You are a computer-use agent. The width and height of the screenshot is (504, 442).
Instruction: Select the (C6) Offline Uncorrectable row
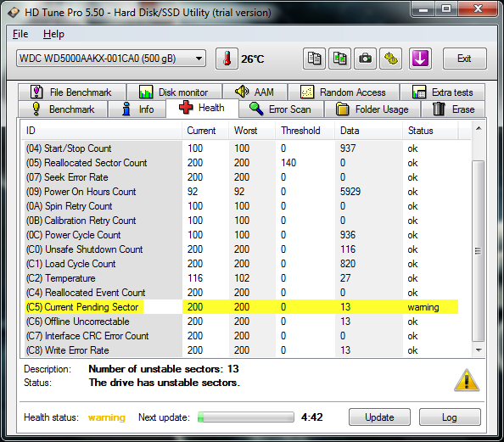coord(240,322)
